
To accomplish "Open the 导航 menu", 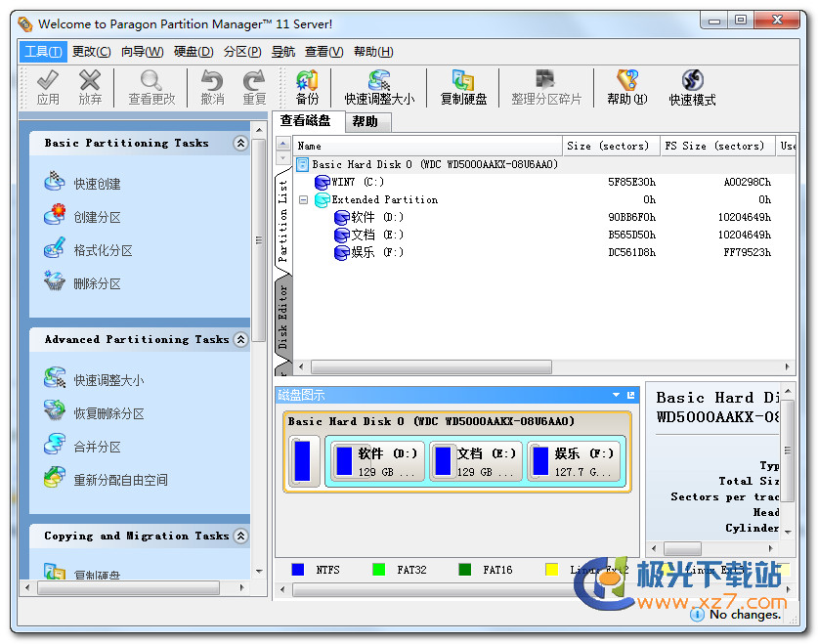I will pos(283,52).
